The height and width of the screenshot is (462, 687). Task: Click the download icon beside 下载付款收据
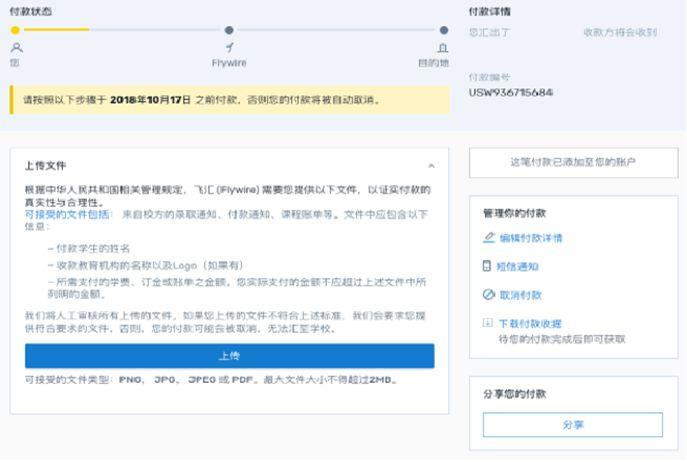click(x=488, y=323)
